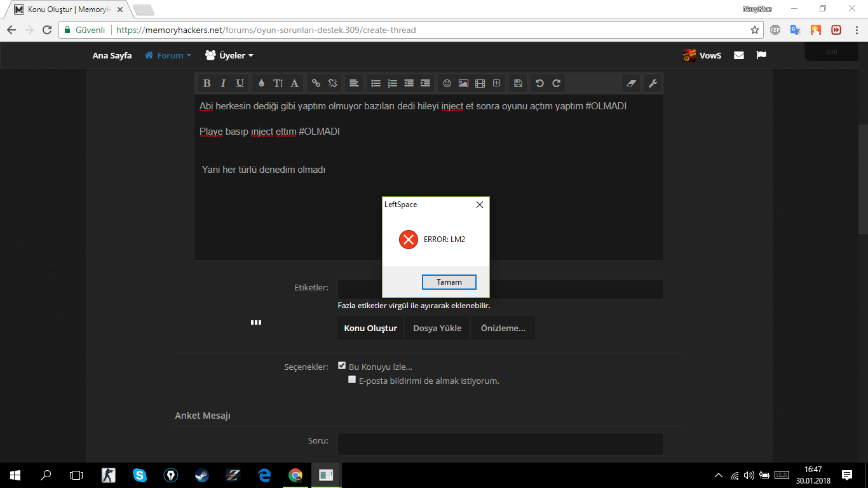
Task: Open Chrome's three-dot menu
Action: [x=856, y=30]
